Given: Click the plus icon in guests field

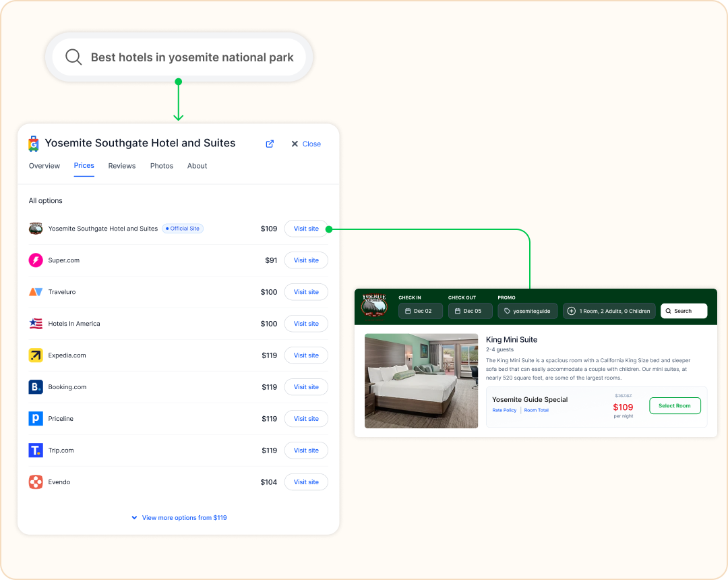Looking at the screenshot, I should [572, 311].
